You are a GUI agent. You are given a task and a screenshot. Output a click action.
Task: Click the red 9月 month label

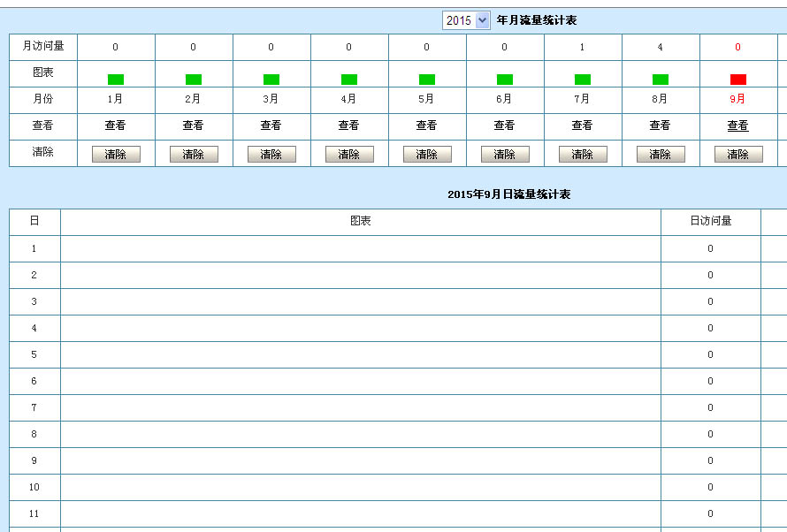point(738,99)
